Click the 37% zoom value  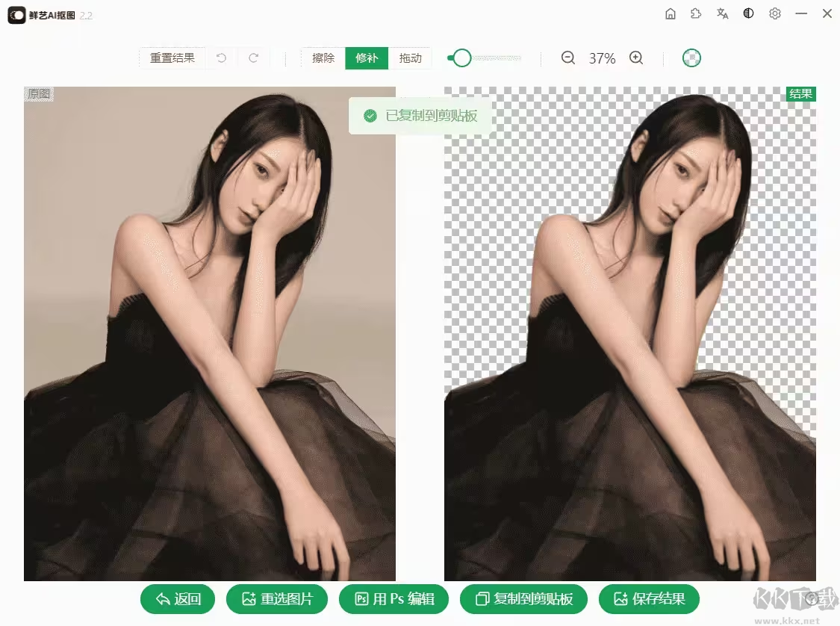[x=602, y=58]
